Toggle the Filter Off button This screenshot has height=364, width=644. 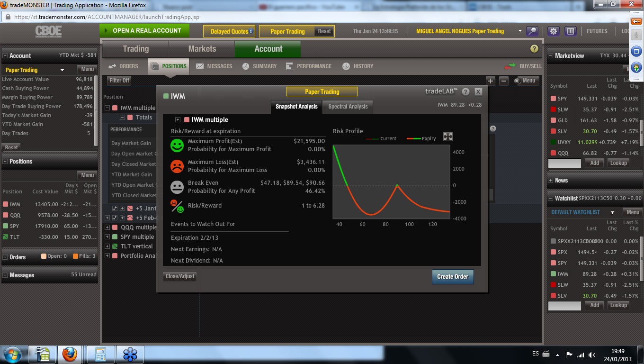[x=119, y=81]
